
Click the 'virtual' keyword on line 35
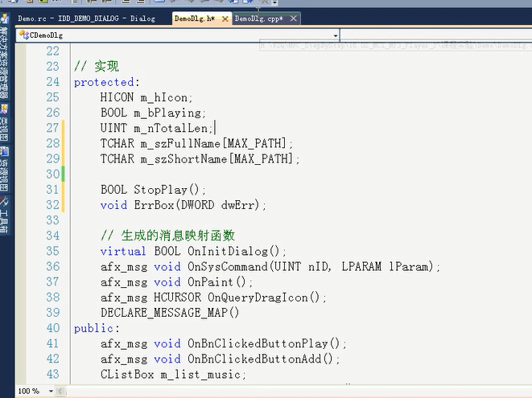click(x=123, y=251)
